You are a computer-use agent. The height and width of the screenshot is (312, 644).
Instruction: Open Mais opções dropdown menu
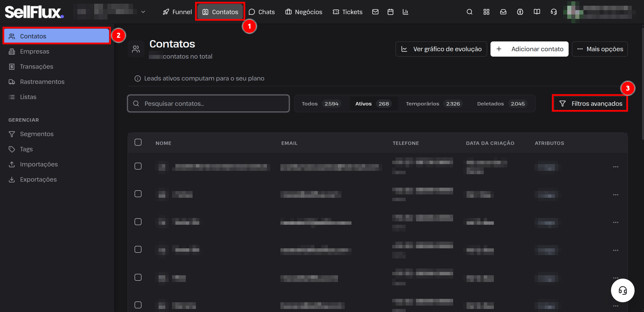point(600,49)
